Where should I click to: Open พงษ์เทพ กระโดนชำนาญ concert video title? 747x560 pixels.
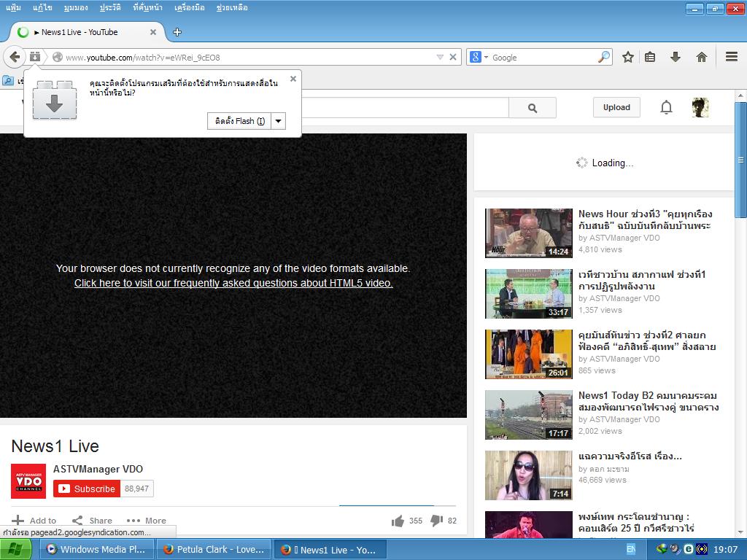tap(636, 522)
